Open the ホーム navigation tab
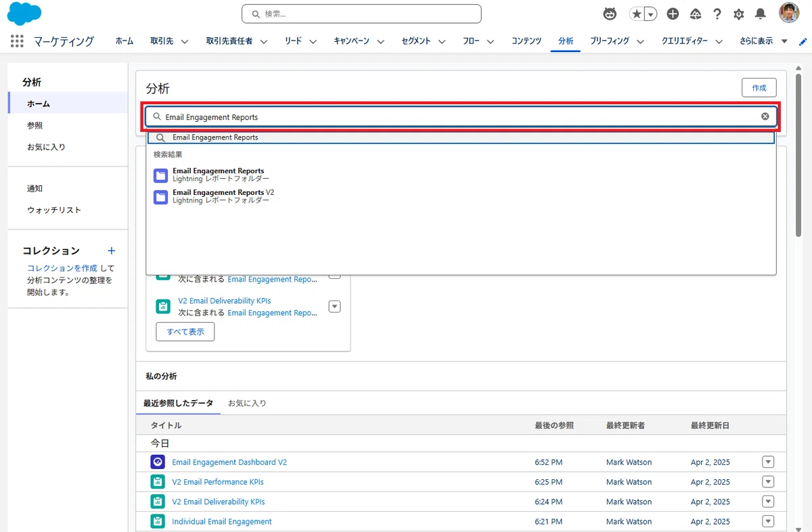This screenshot has width=812, height=532. coord(125,41)
